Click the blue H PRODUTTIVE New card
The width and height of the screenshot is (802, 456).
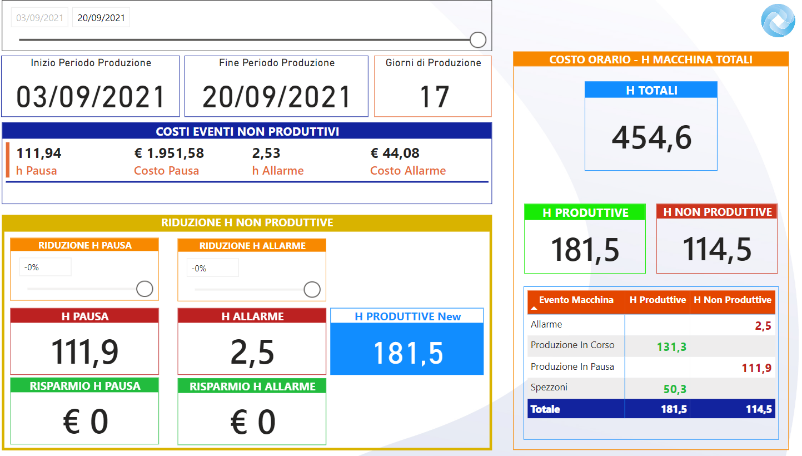pos(407,345)
